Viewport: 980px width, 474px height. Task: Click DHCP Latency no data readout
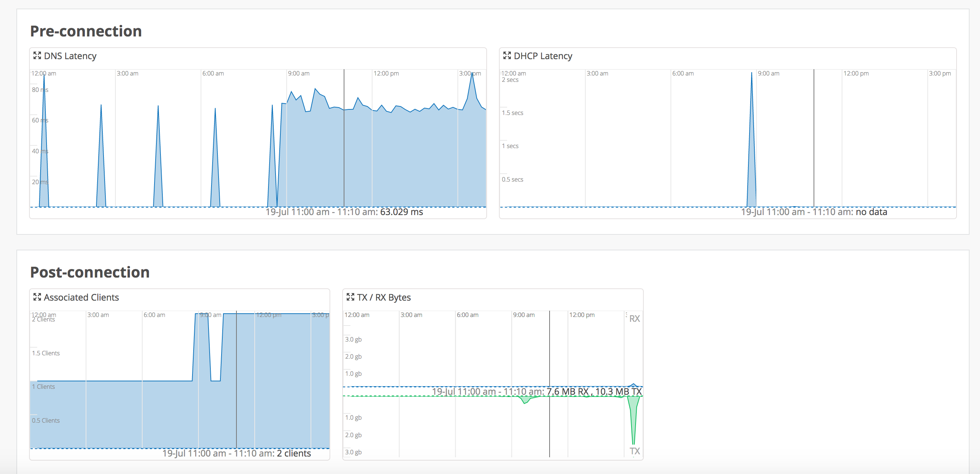(x=871, y=212)
